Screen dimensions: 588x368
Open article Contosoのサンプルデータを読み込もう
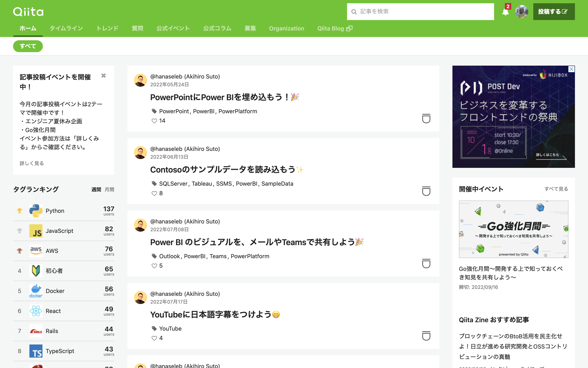coord(227,170)
